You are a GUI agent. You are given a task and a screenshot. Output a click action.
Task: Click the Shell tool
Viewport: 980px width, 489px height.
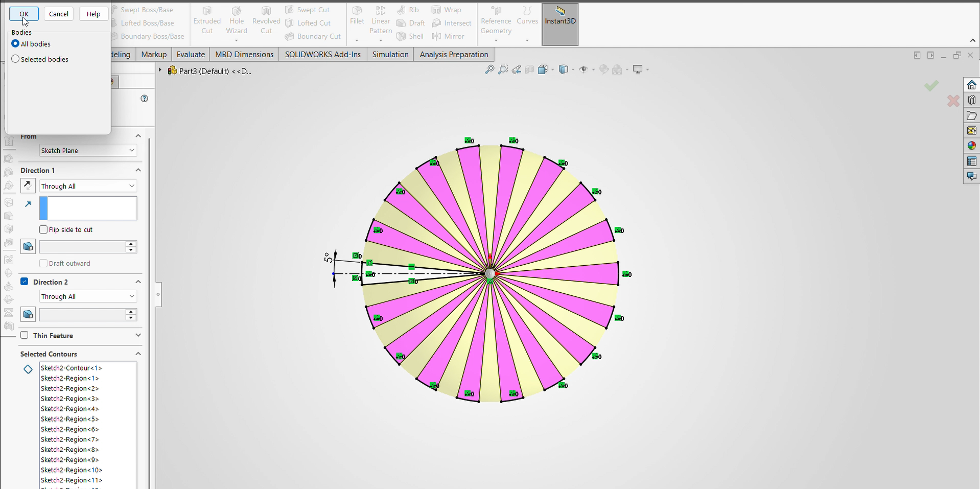(410, 36)
